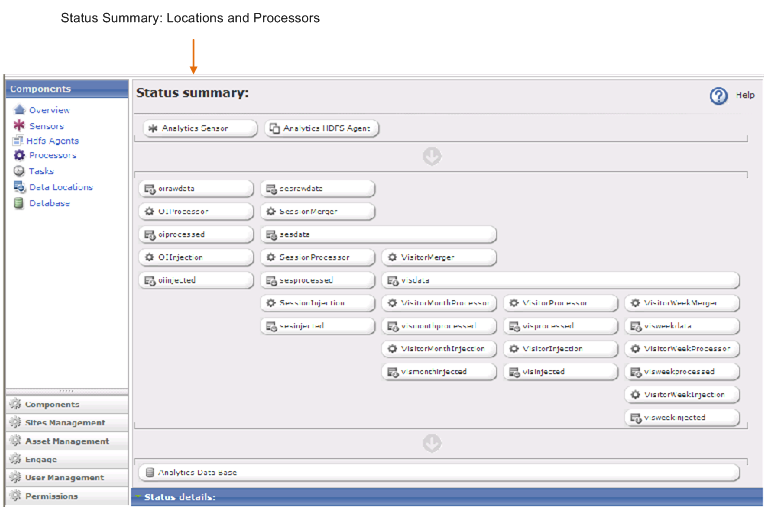Click the pink Sensors asterisk icon
The width and height of the screenshot is (764, 507).
click(19, 125)
